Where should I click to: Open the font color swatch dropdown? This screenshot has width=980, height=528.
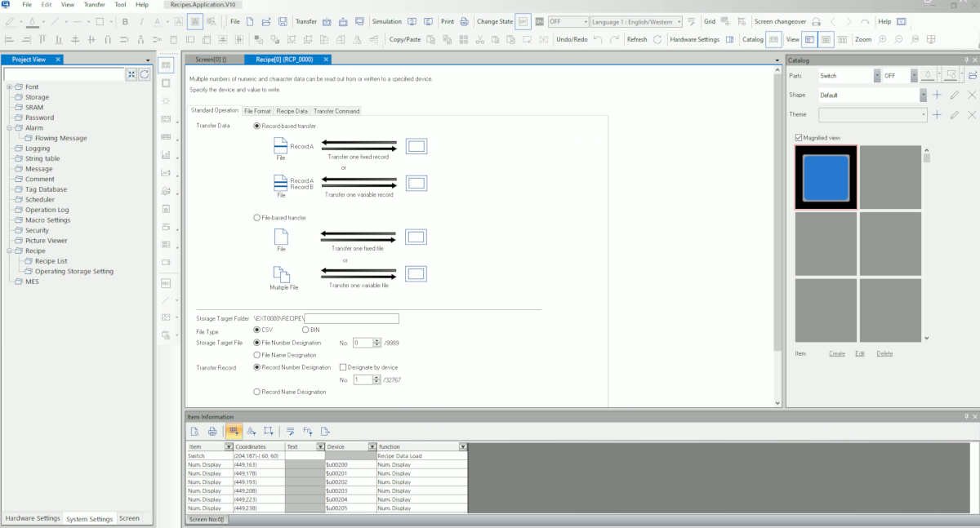tap(167, 21)
